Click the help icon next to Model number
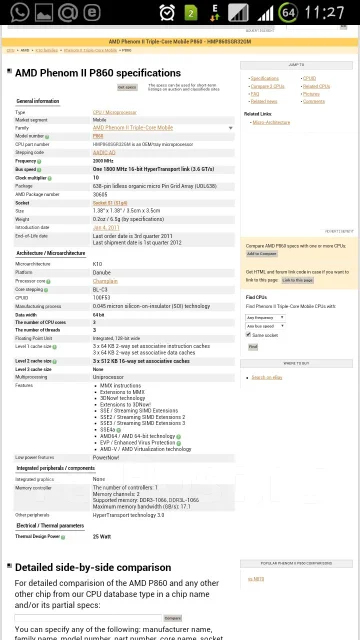The image size is (360, 640). click(x=47, y=137)
